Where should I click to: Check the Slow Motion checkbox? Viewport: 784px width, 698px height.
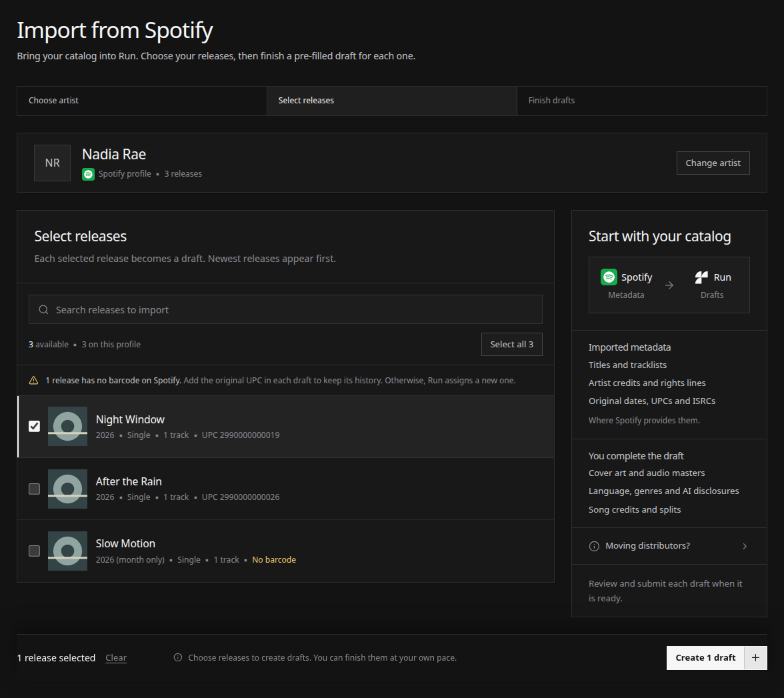click(34, 551)
